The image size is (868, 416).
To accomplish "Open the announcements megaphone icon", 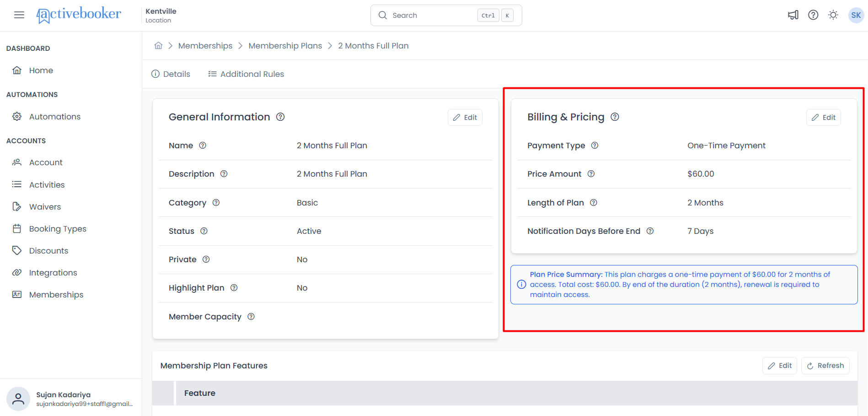I will point(793,15).
